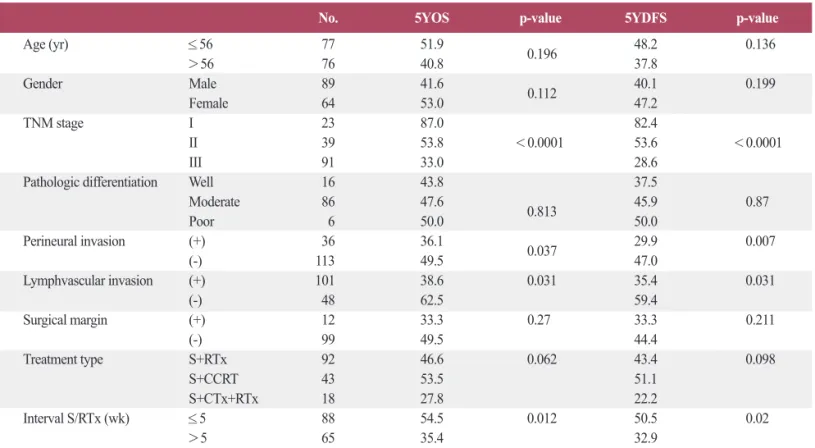Click the Moderate differentiation cell
The width and height of the screenshot is (815, 448).
pos(214,202)
